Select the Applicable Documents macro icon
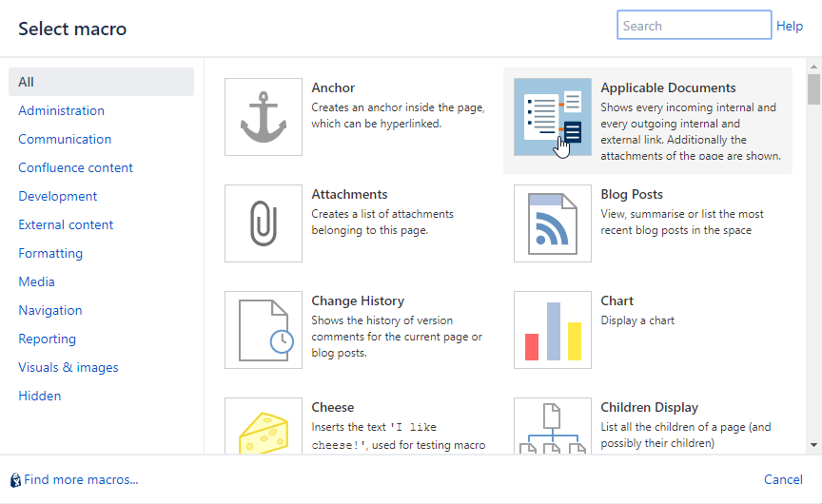Viewport: 822px width, 504px height. 553,117
